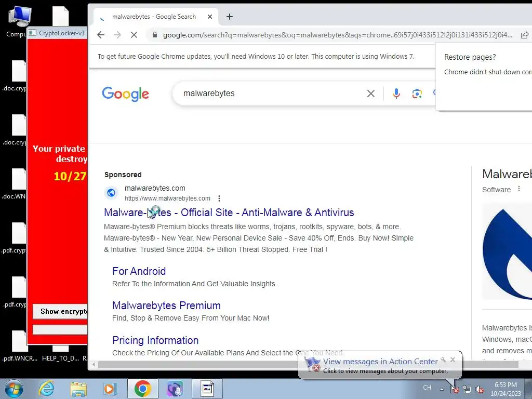
Task: Open Google Lens image search icon
Action: [x=417, y=94]
